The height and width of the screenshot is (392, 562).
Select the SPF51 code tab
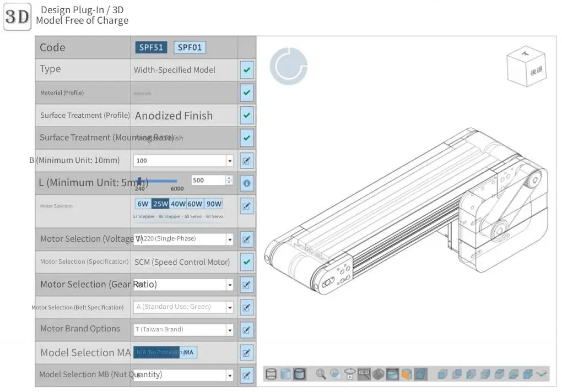(x=150, y=47)
